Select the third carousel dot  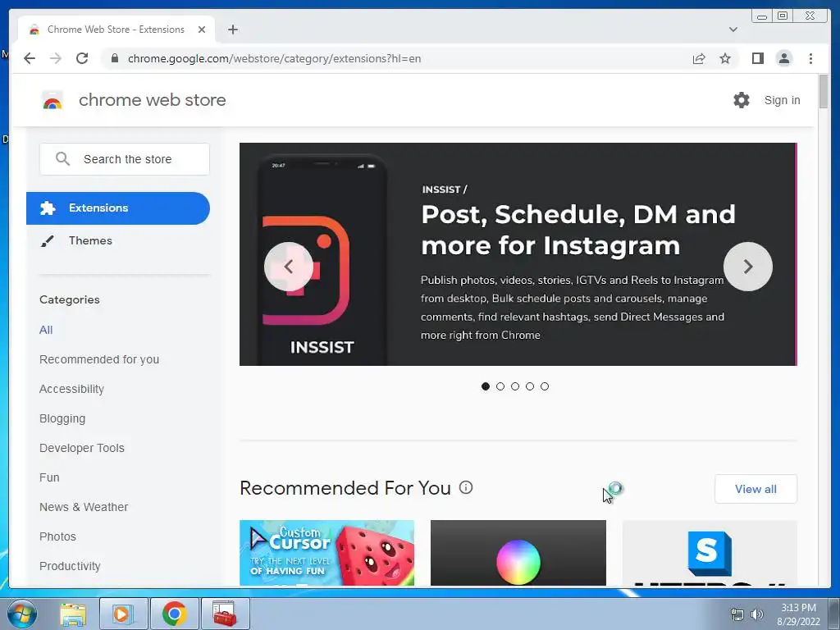pyautogui.click(x=515, y=386)
